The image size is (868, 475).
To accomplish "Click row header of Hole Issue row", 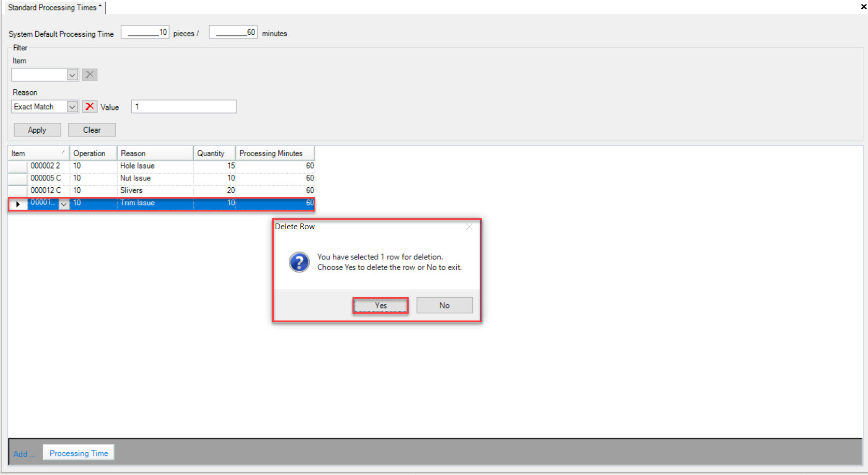I will [x=18, y=166].
